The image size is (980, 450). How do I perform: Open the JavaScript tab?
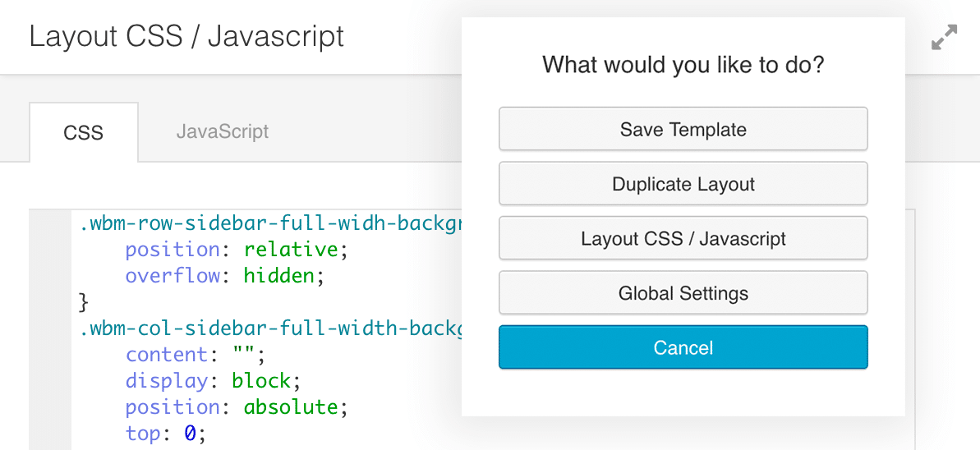[222, 131]
